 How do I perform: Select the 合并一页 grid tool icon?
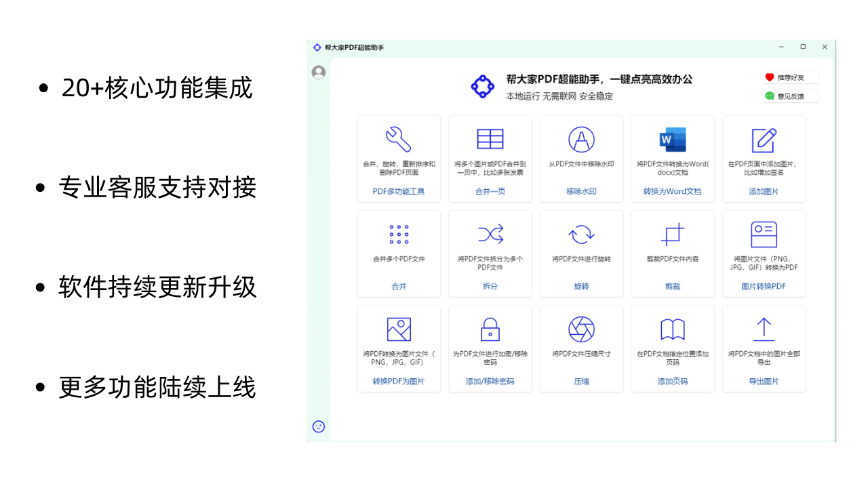tap(490, 140)
